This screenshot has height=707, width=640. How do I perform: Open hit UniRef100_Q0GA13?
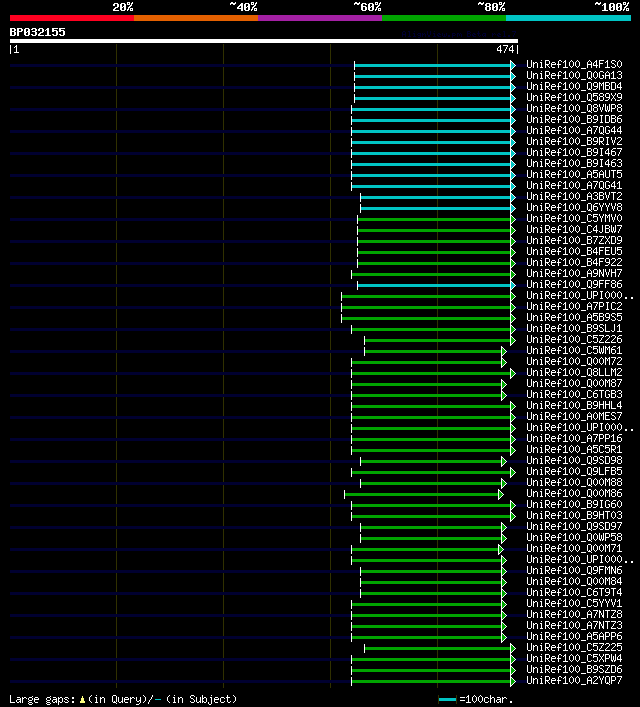pos(574,75)
